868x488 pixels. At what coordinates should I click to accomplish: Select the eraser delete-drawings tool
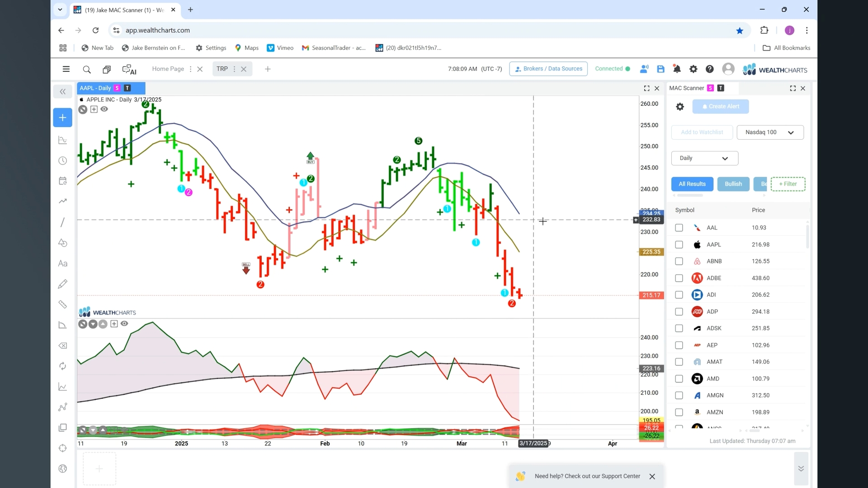[x=63, y=346]
